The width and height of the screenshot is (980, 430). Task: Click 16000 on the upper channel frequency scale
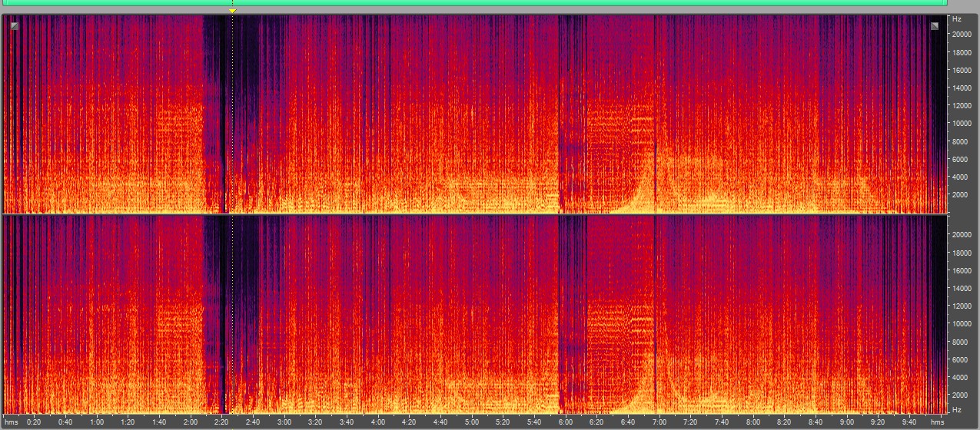click(x=963, y=70)
